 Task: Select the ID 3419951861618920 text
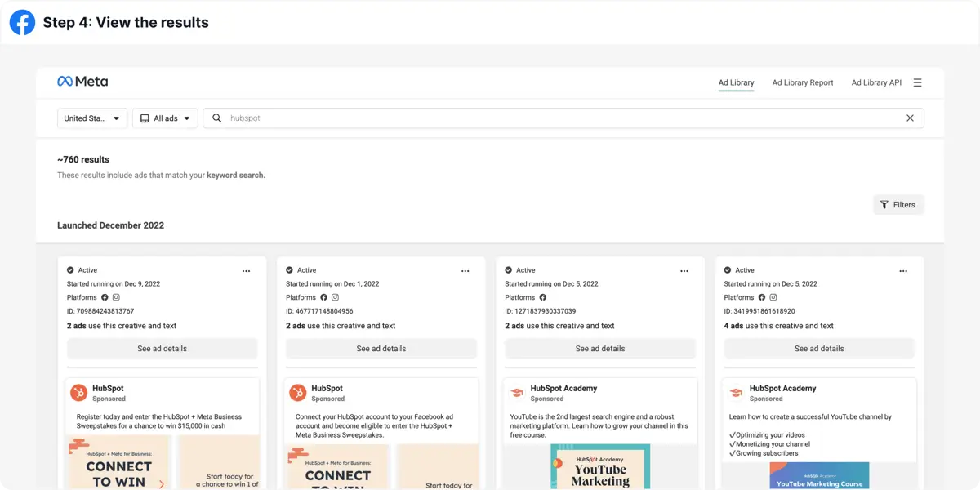pos(759,312)
